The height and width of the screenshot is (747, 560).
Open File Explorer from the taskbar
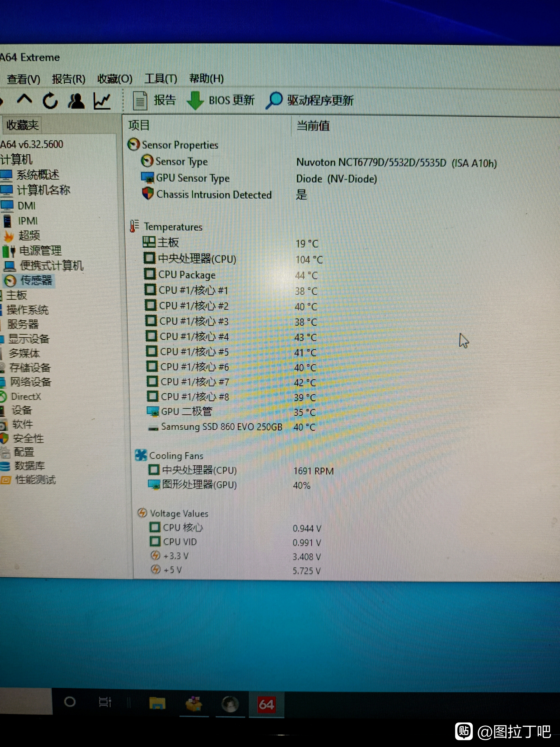[157, 704]
